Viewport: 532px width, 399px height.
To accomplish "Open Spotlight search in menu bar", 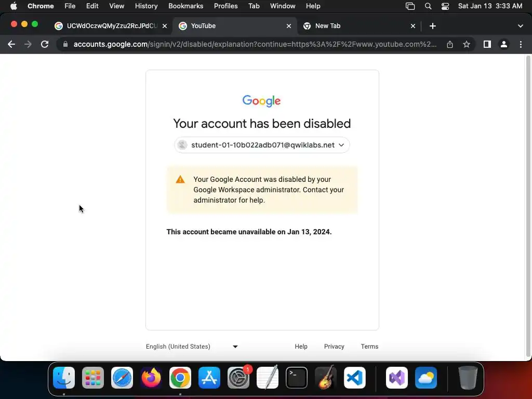I will 428,6.
